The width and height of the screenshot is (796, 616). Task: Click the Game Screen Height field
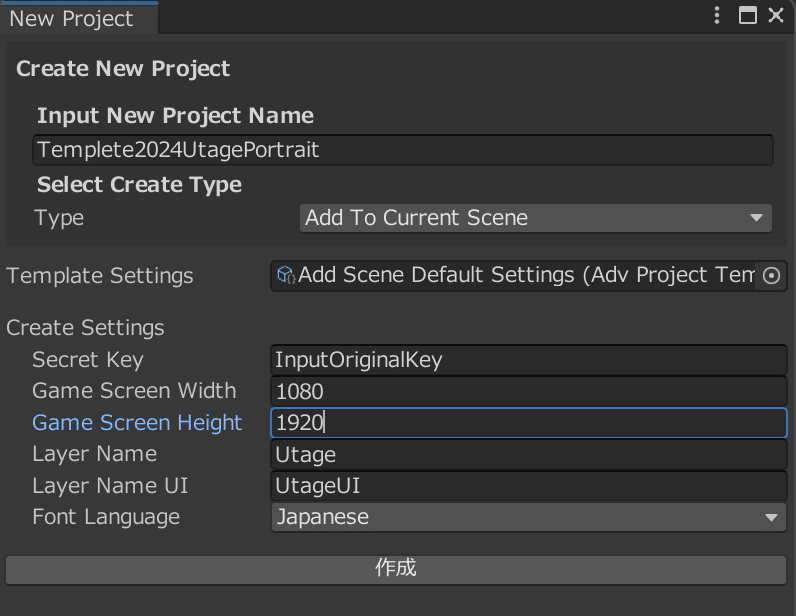click(528, 423)
